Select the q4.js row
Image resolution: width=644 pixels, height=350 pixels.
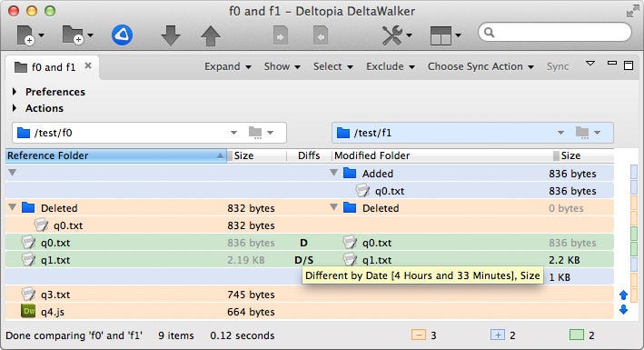pos(310,312)
